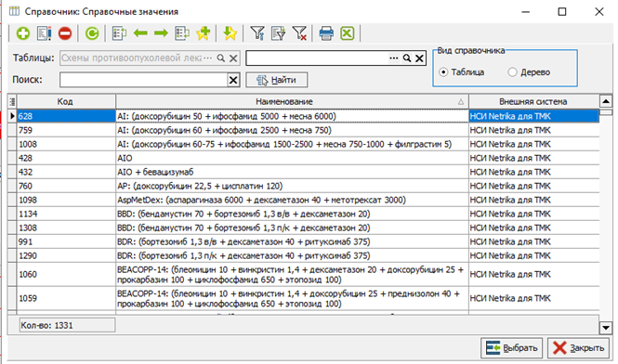Click the green Refresh icon
The image size is (618, 364).
click(x=92, y=33)
